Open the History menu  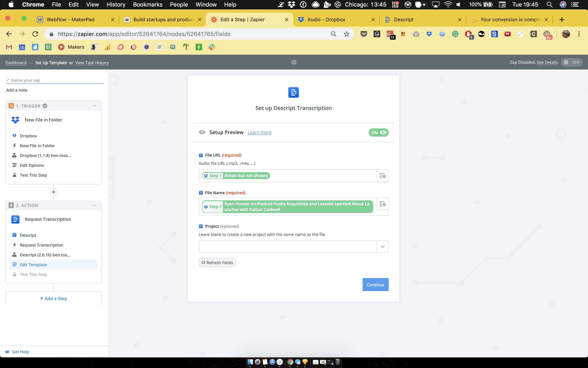point(116,4)
